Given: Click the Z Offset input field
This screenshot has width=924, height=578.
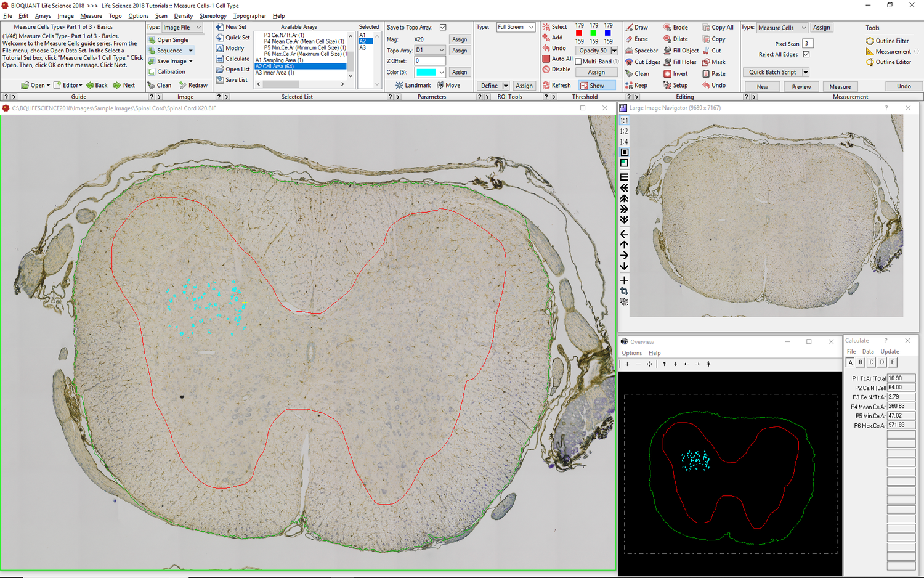Looking at the screenshot, I should (x=429, y=61).
